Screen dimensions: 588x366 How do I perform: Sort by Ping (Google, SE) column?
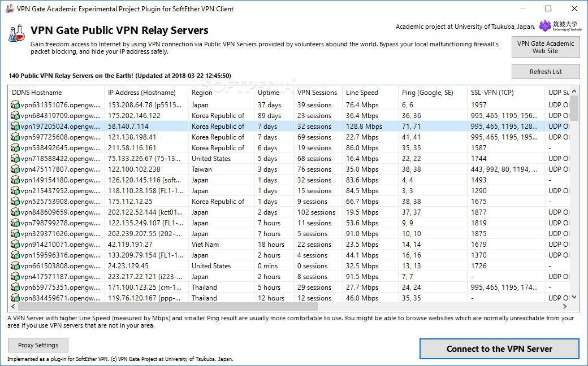tap(433, 93)
